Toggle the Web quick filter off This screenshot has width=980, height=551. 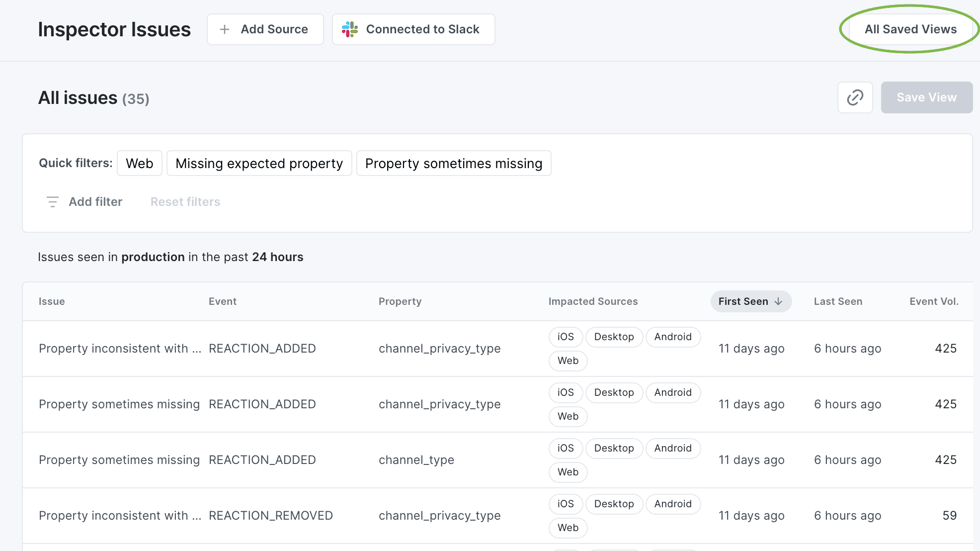click(139, 163)
